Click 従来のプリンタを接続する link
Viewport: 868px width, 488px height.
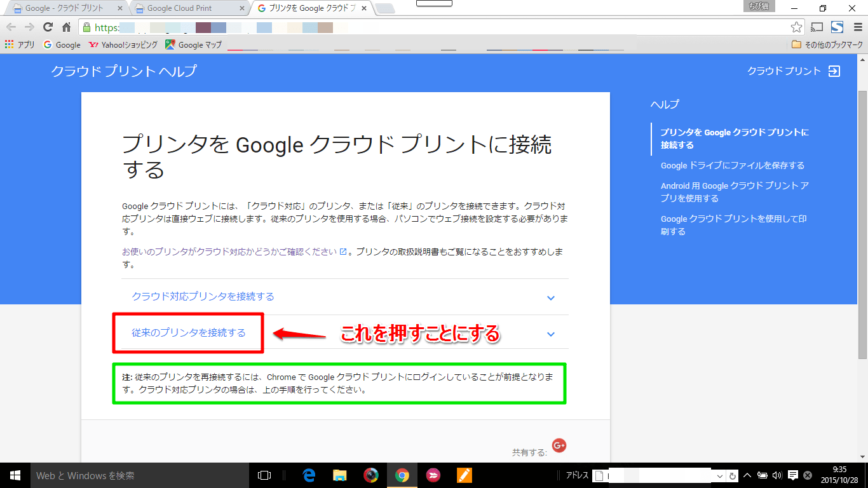[x=188, y=333]
